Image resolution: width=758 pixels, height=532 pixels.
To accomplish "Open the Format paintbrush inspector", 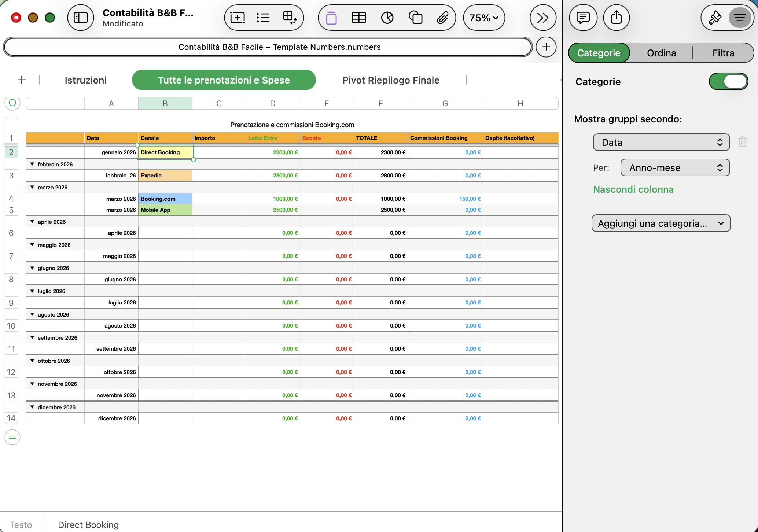I will [714, 18].
